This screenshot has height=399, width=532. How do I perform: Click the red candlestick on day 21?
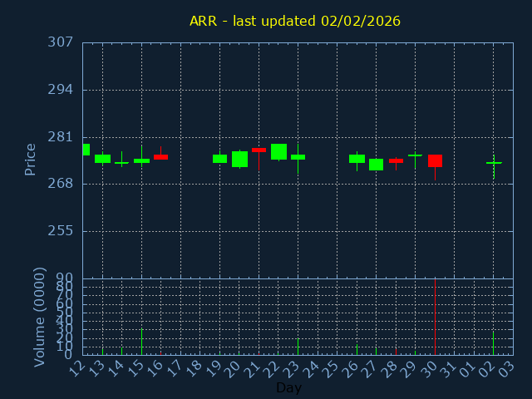click(259, 150)
